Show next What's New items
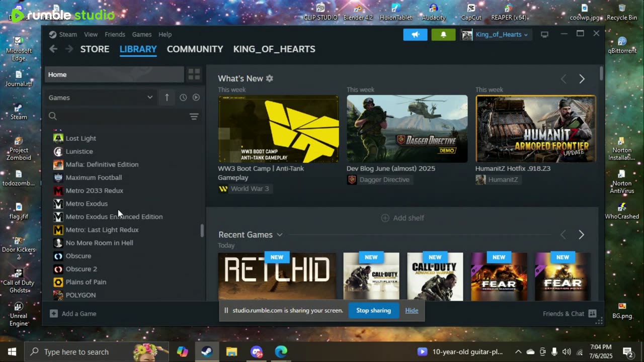This screenshot has height=362, width=644. click(x=582, y=79)
